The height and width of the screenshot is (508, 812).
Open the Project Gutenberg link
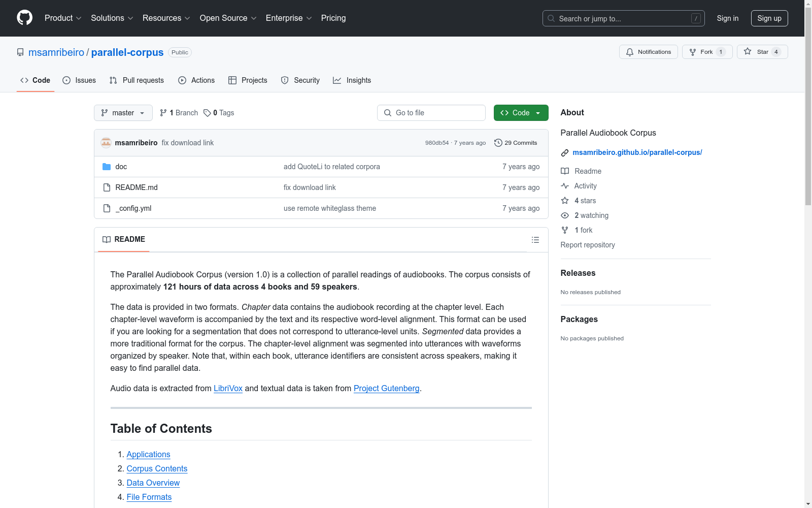pos(387,388)
